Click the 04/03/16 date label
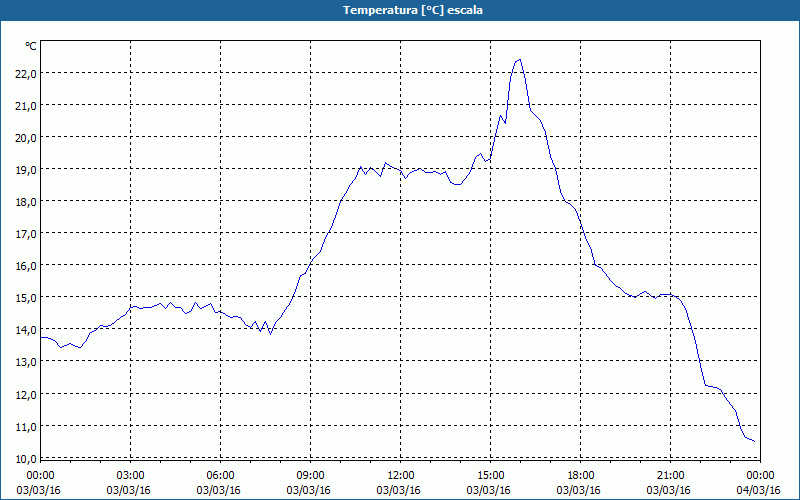Image resolution: width=800 pixels, height=500 pixels. pos(759,490)
